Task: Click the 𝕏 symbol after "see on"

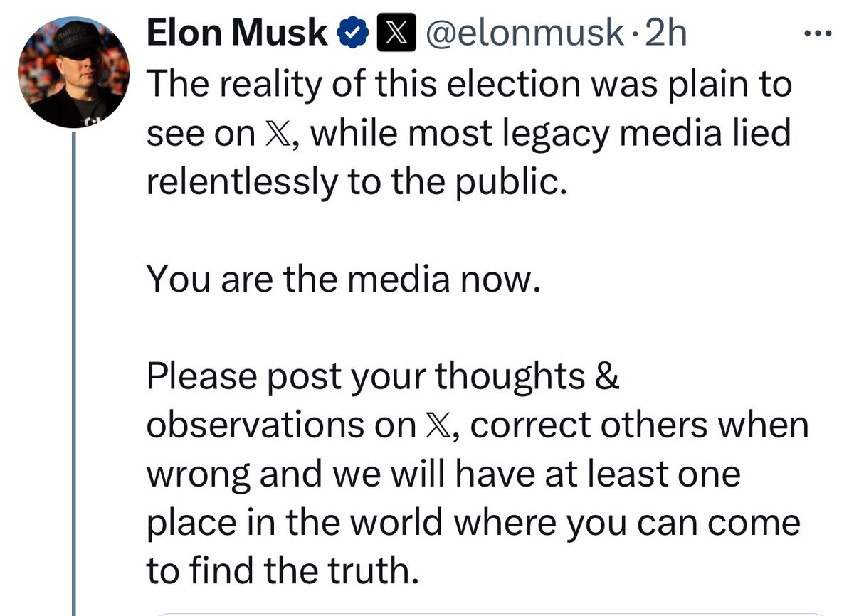Action: (277, 135)
